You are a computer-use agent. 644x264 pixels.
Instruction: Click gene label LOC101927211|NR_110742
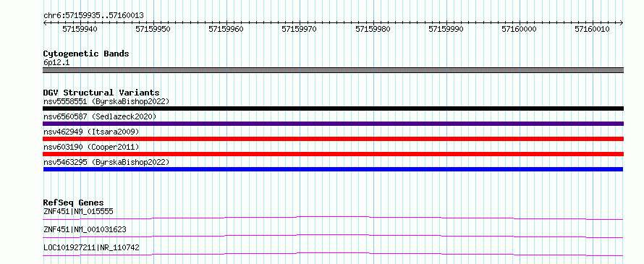(91, 247)
